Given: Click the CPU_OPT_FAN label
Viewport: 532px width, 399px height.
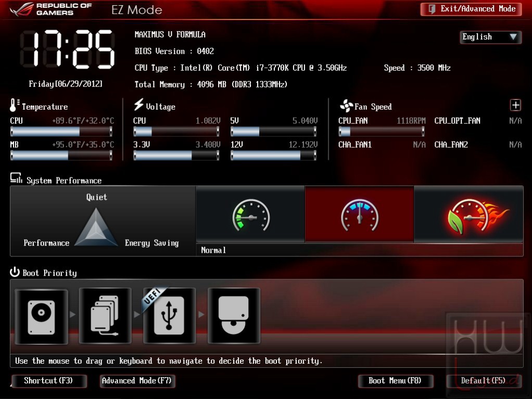Looking at the screenshot, I should click(458, 121).
